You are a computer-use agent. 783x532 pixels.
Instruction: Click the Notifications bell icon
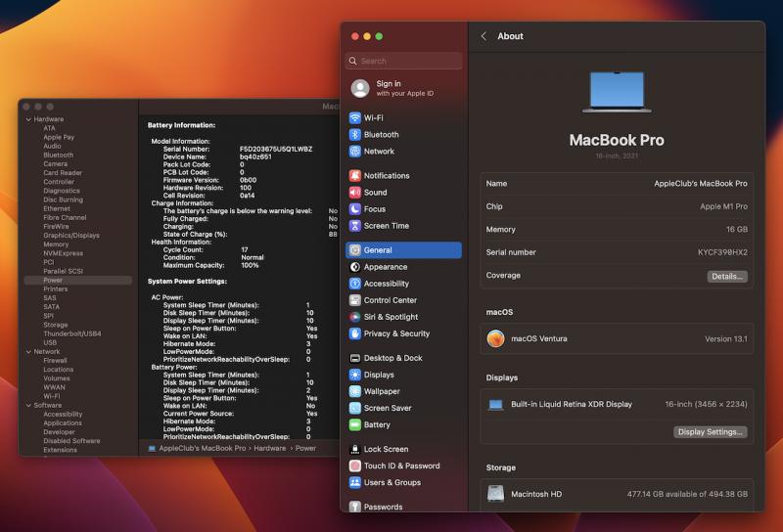(354, 176)
